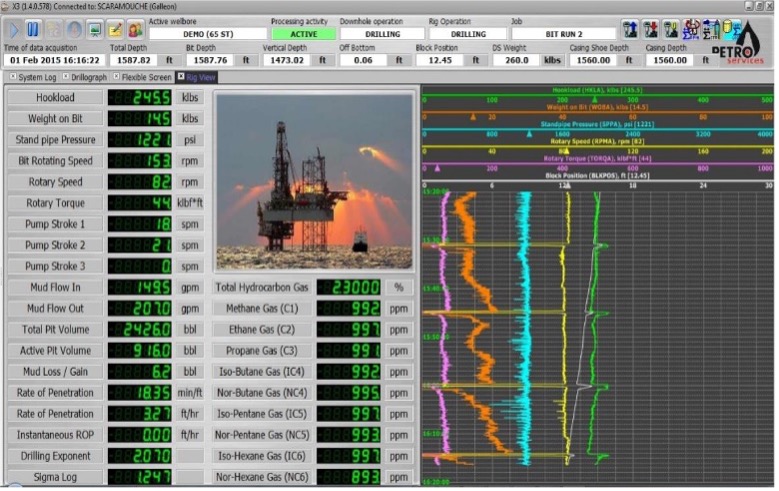The image size is (779, 491).
Task: Click the offshore rig sunset image
Action: click(314, 181)
